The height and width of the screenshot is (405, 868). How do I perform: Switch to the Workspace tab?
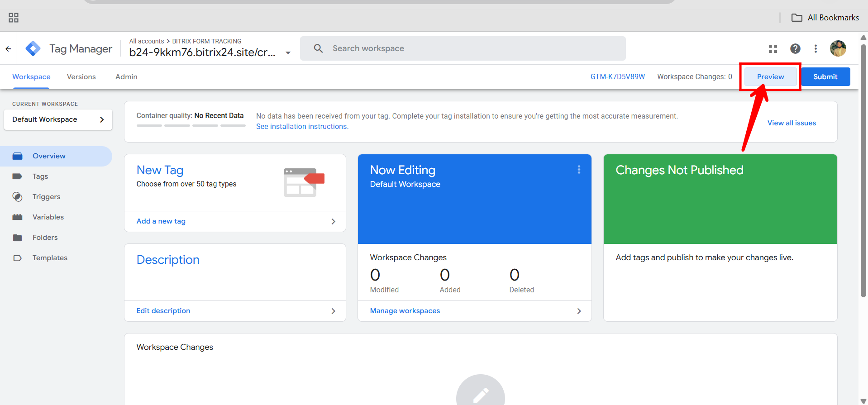[x=31, y=77]
